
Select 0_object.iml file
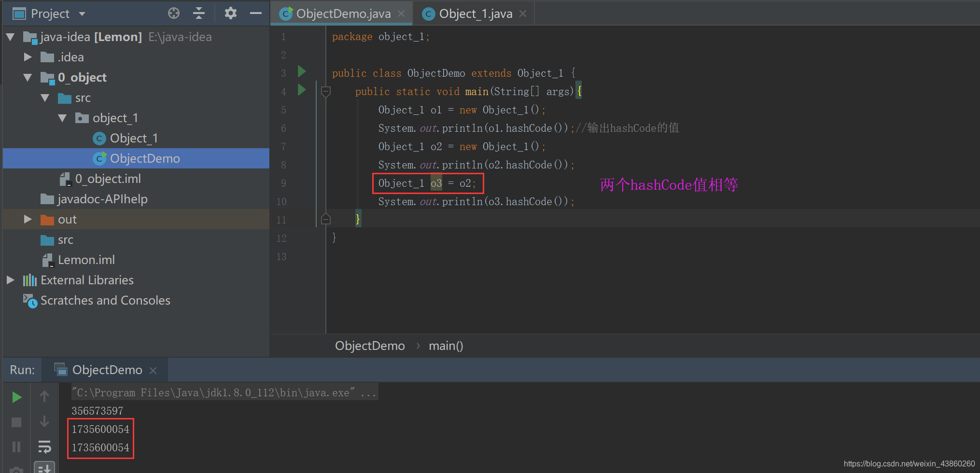click(108, 179)
